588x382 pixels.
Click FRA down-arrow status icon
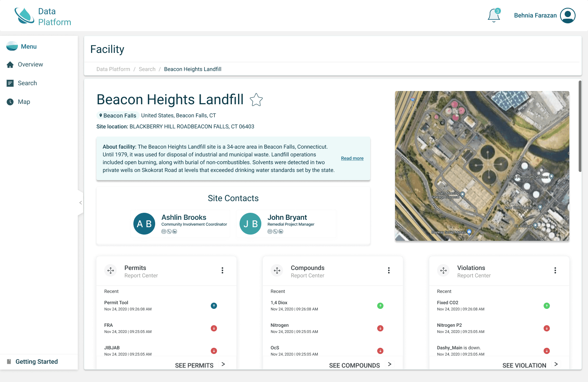[x=214, y=328]
